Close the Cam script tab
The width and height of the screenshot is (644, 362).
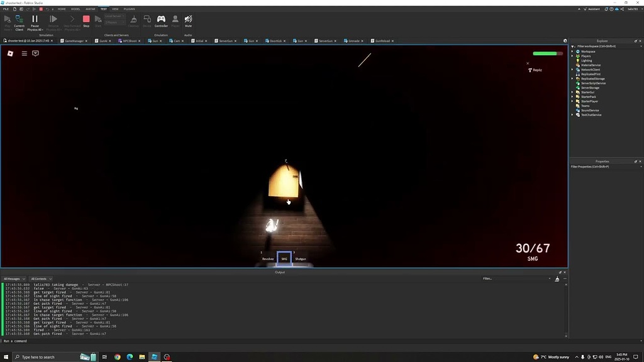[183, 41]
